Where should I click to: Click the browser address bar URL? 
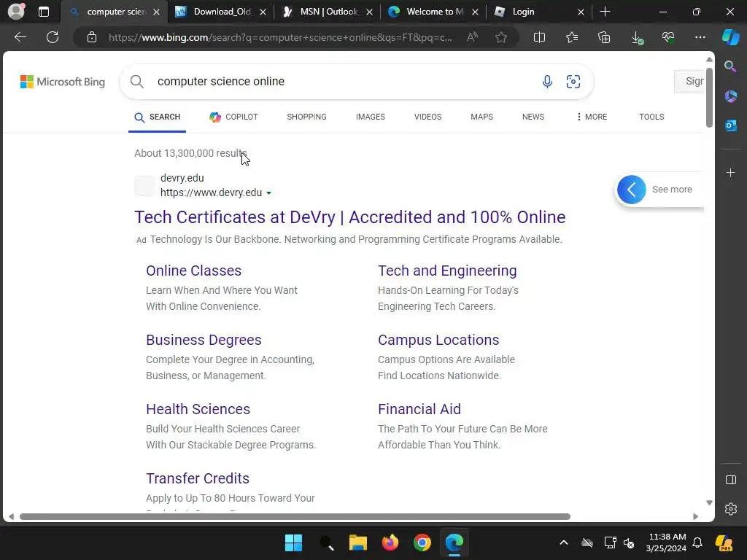pyautogui.click(x=280, y=38)
